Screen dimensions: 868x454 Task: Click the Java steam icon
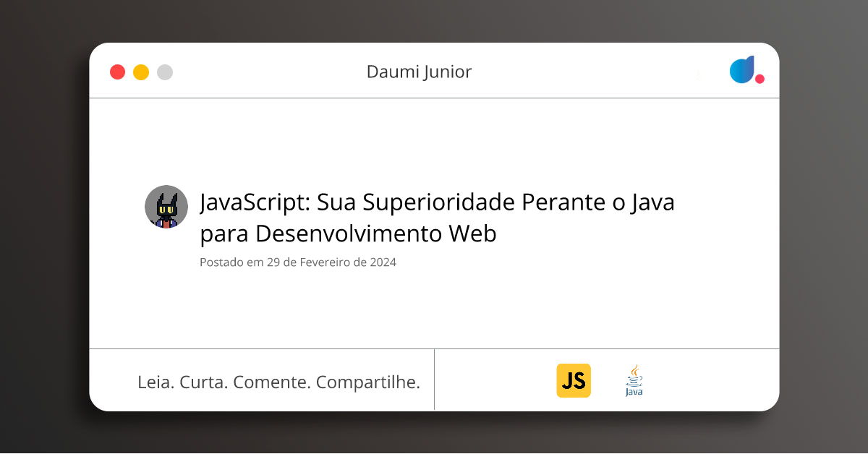click(x=634, y=369)
